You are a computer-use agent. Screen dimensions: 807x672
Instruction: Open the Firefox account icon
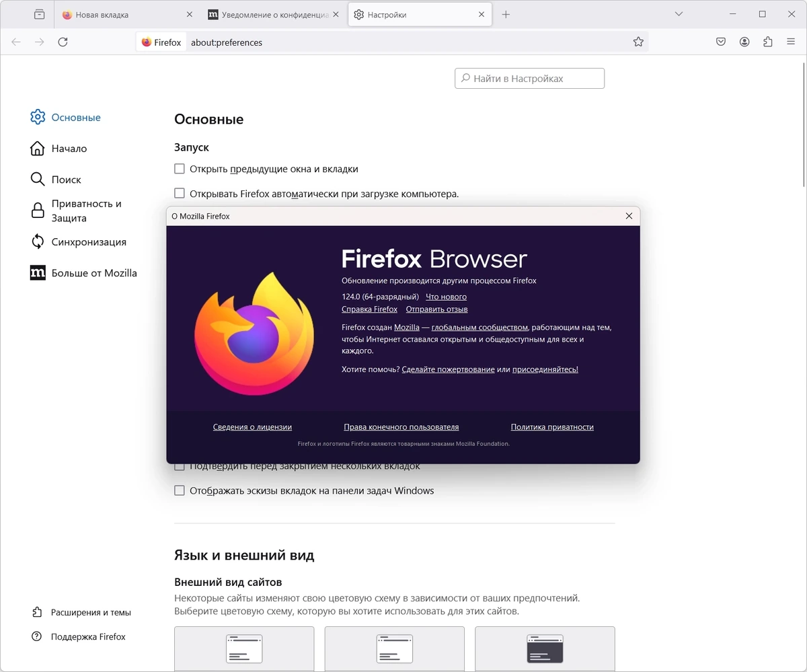[x=744, y=42]
